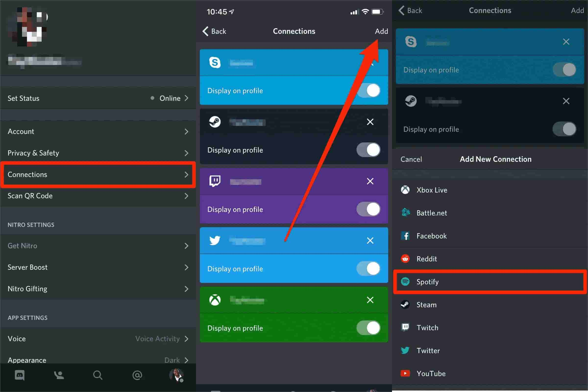The width and height of the screenshot is (588, 392).
Task: Click the Reddit icon in connections list
Action: (x=406, y=258)
